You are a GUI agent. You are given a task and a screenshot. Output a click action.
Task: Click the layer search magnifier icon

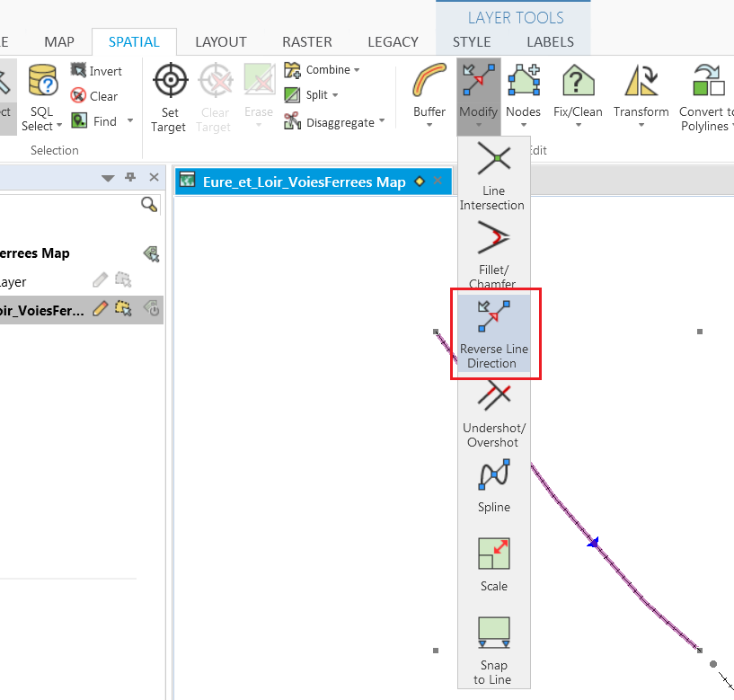click(x=149, y=205)
